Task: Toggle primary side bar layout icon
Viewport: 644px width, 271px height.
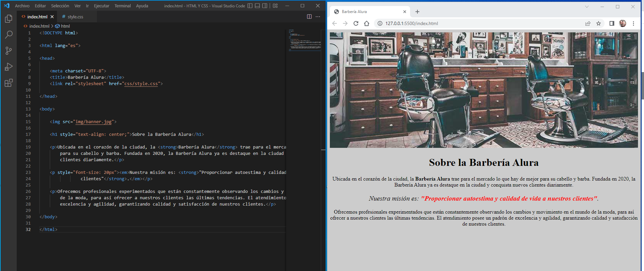Action: click(x=250, y=6)
